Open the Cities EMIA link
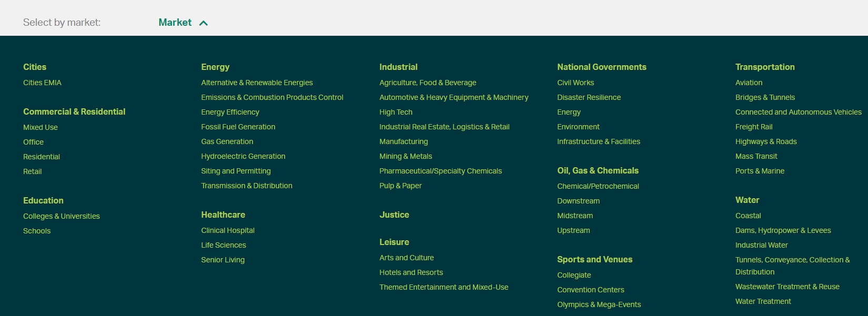 (42, 83)
